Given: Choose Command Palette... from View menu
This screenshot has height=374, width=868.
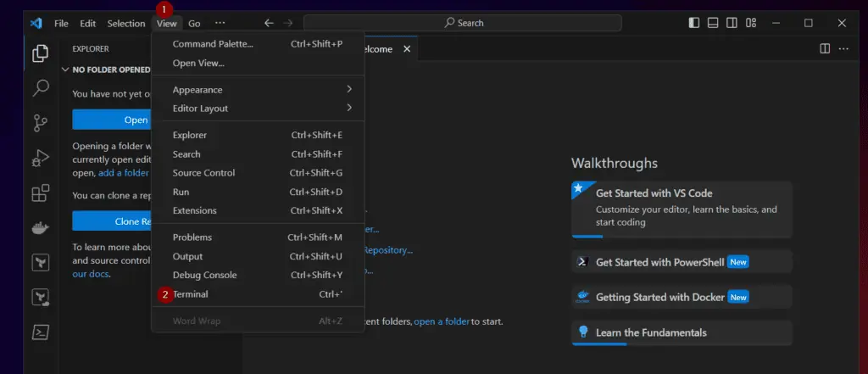Looking at the screenshot, I should pyautogui.click(x=258, y=44).
